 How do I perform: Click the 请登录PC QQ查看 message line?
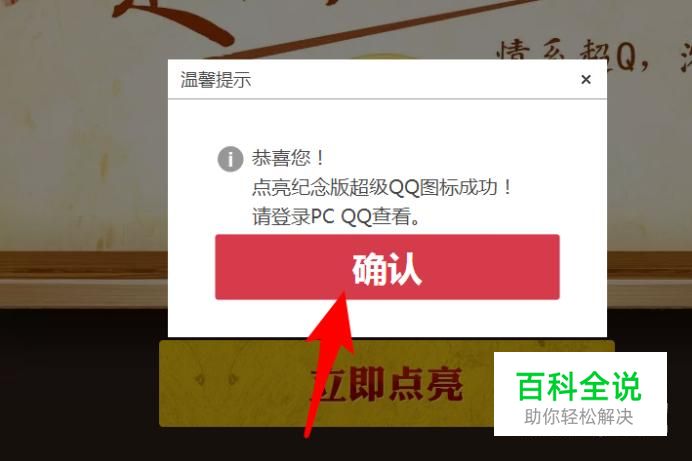click(336, 216)
